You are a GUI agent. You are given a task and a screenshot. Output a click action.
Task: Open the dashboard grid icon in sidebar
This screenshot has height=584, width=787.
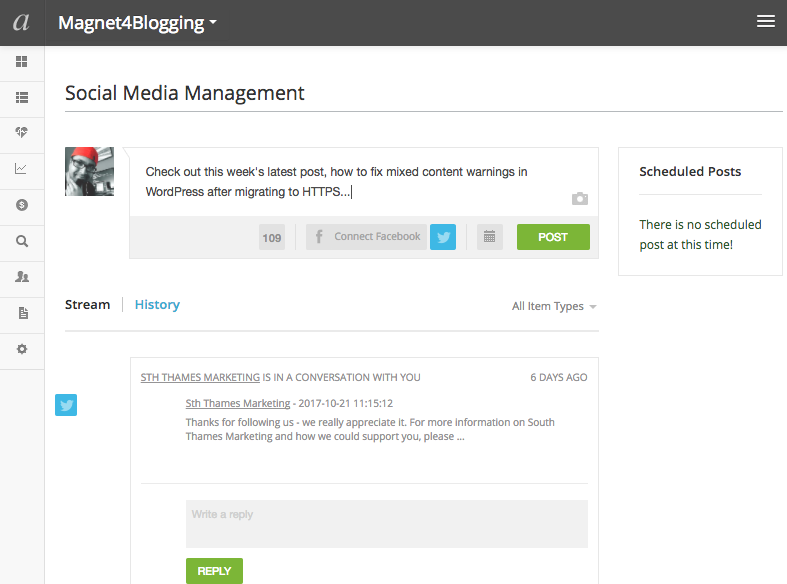click(x=22, y=62)
